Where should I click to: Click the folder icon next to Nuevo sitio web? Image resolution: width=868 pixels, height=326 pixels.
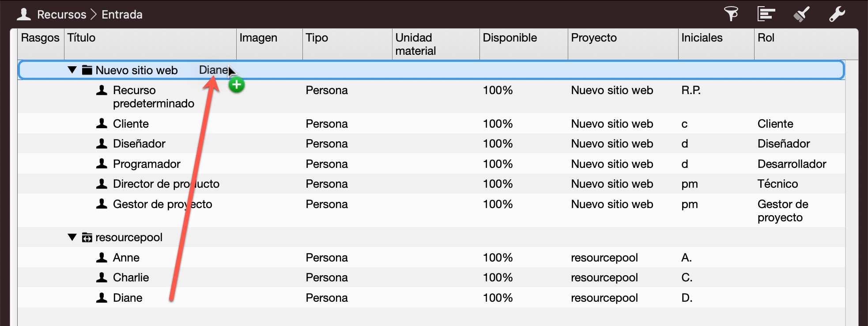pyautogui.click(x=87, y=70)
